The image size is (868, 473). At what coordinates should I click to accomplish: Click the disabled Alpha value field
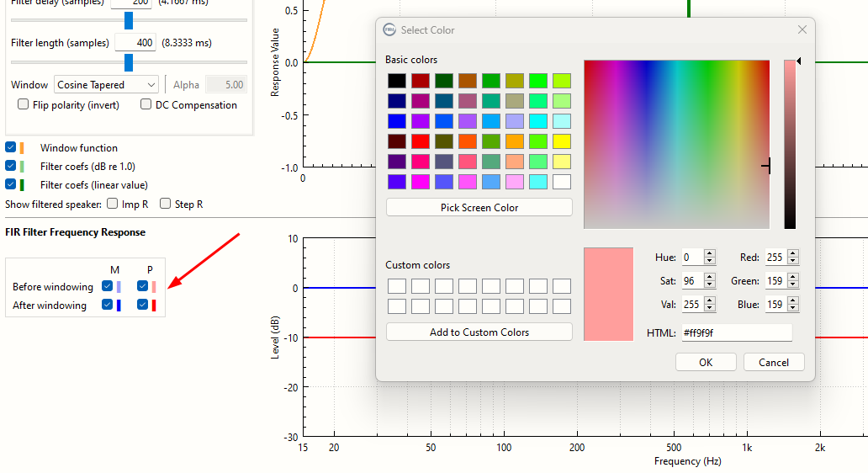[226, 85]
